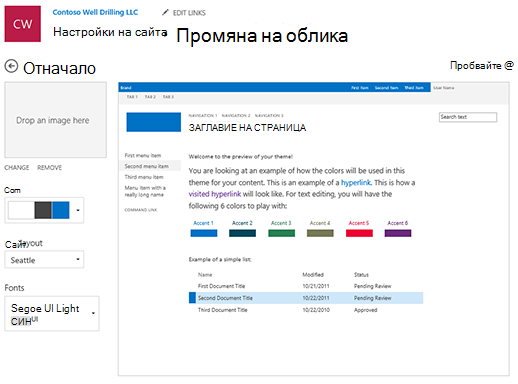Screen dimensions: 518x384
Task: Click First Item in preview top bar
Action: coord(360,88)
